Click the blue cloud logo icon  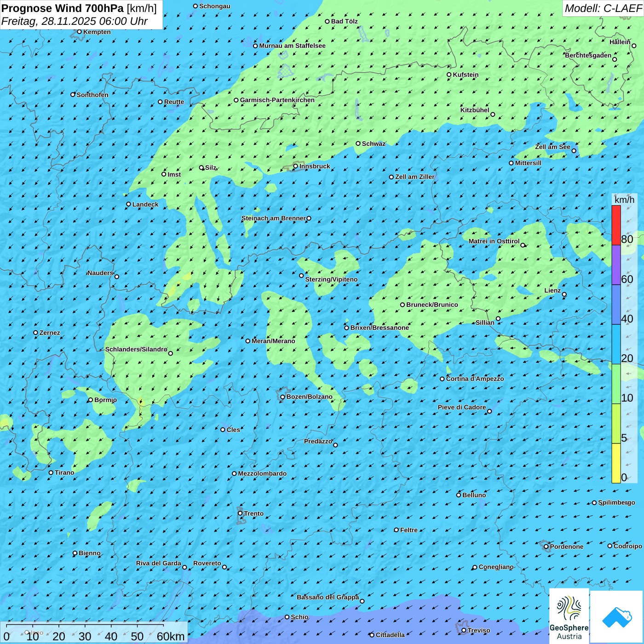[617, 617]
